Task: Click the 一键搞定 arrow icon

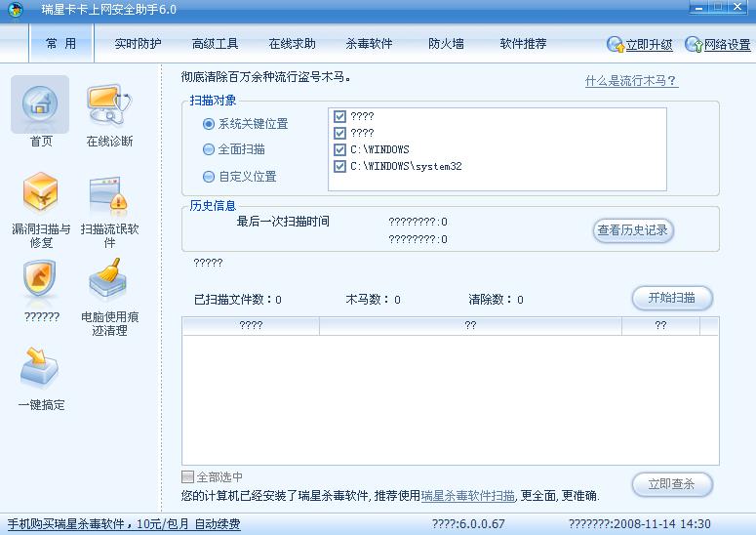Action: (40, 367)
